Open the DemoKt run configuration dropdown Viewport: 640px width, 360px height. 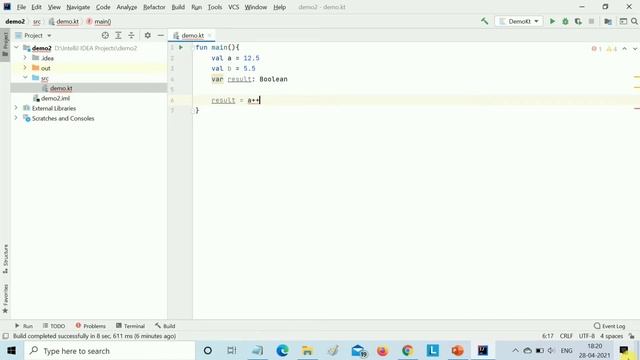point(519,21)
